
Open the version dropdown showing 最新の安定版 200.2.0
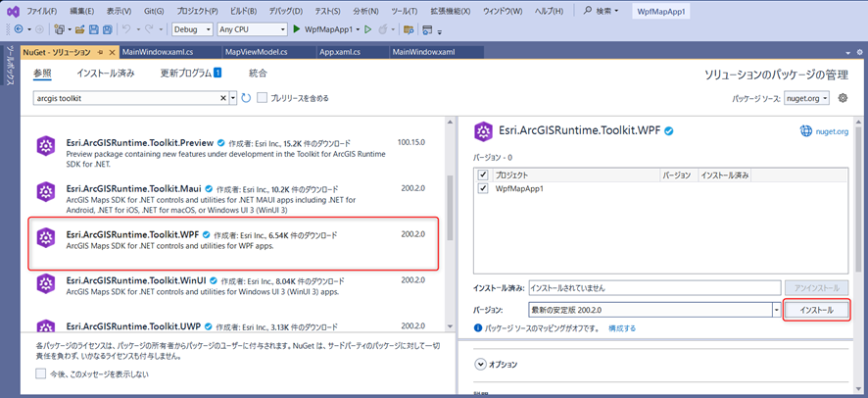point(654,310)
